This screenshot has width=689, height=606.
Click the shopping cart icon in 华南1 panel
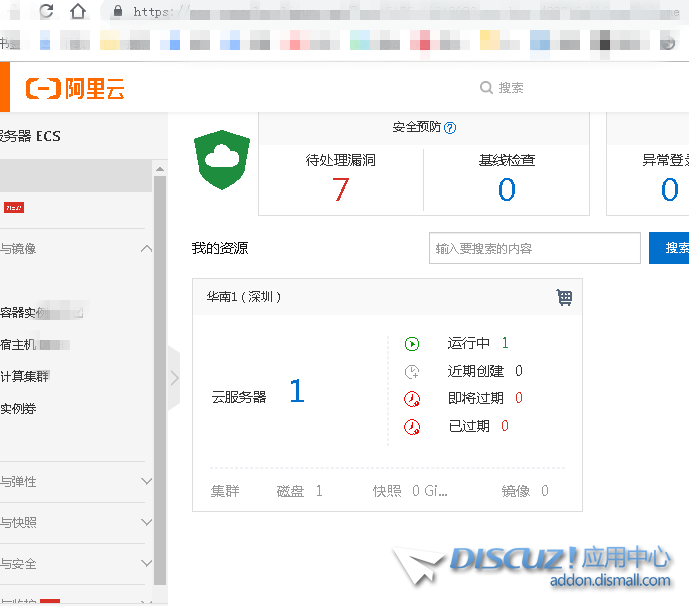click(x=564, y=297)
